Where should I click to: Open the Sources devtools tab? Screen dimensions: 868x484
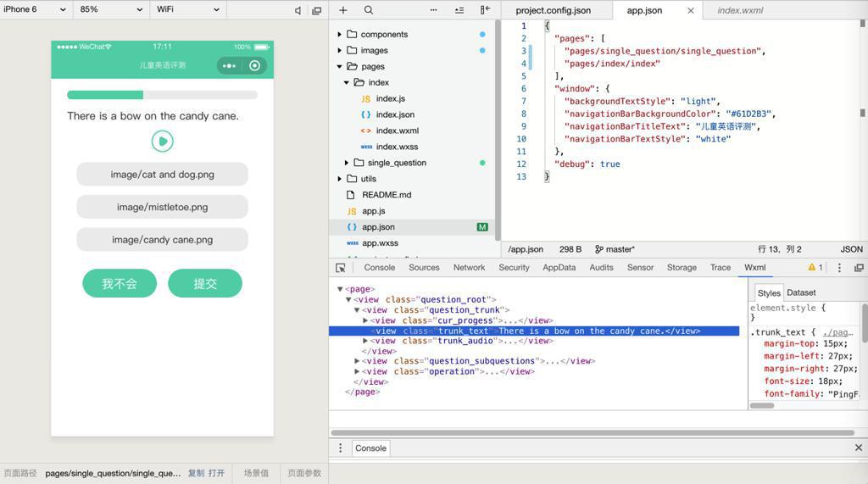[x=424, y=268]
